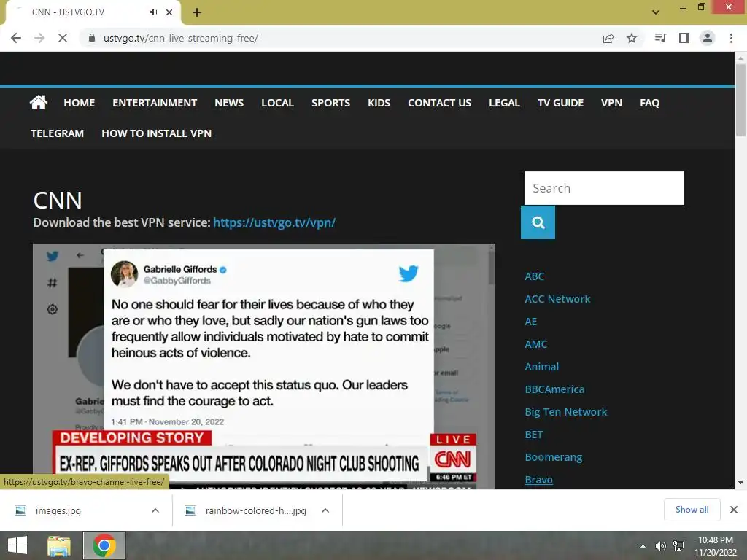The image size is (747, 560).
Task: Mute the tab using the speaker icon
Action: (x=153, y=12)
